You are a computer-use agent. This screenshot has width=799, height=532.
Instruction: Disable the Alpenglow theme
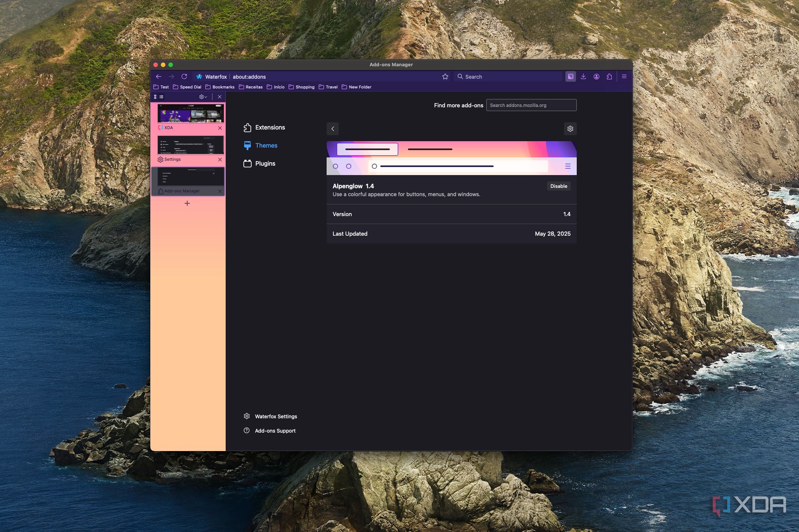558,186
